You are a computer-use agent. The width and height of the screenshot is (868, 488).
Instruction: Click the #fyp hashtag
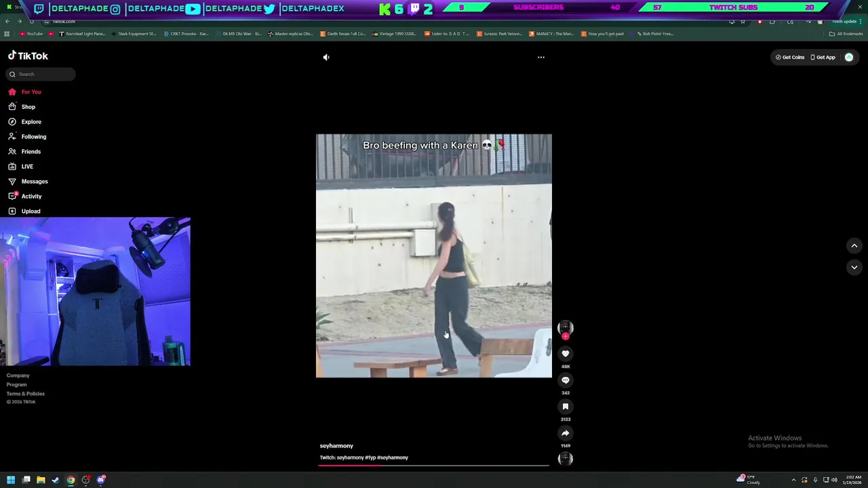coord(370,457)
